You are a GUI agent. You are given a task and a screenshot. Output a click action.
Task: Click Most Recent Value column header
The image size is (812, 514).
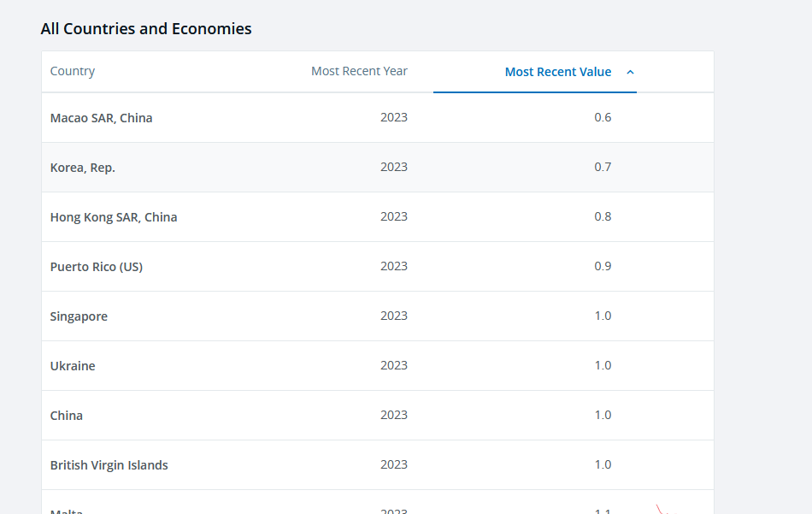click(558, 72)
